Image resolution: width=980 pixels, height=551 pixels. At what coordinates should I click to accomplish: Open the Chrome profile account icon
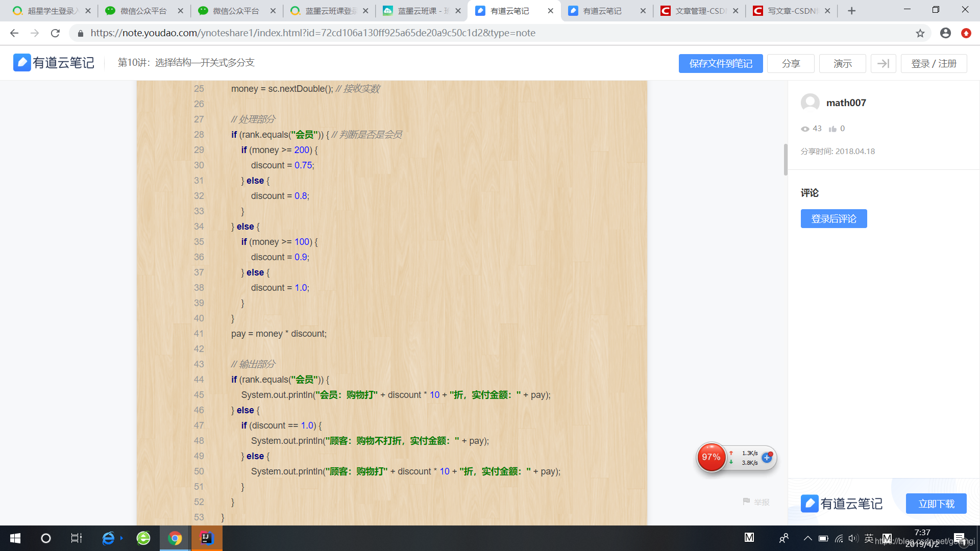click(945, 33)
